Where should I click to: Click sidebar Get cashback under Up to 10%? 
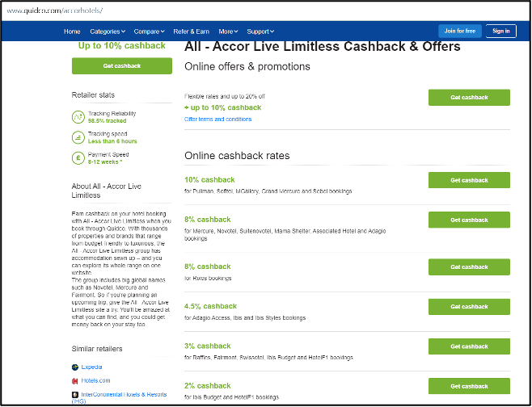point(122,65)
